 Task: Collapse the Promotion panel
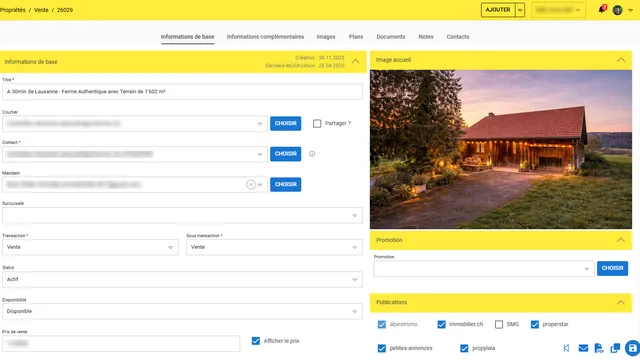(621, 240)
